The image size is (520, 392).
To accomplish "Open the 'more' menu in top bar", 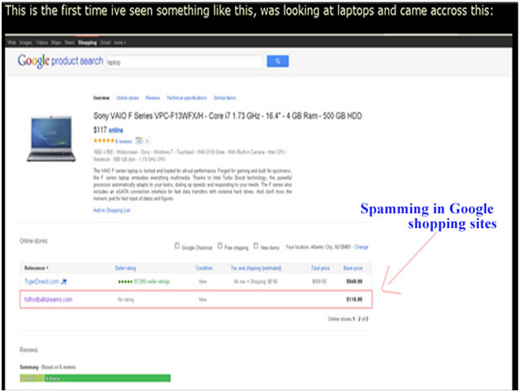I will 120,43.
